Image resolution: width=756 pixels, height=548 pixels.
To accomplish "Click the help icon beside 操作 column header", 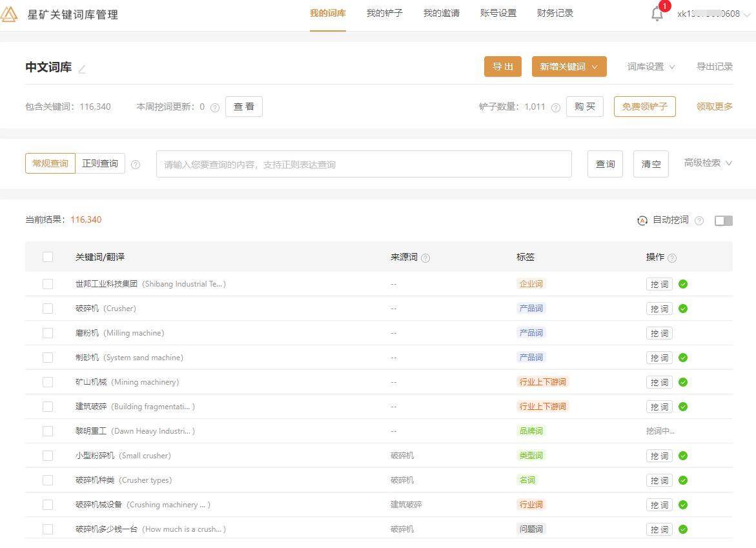I will pos(672,257).
